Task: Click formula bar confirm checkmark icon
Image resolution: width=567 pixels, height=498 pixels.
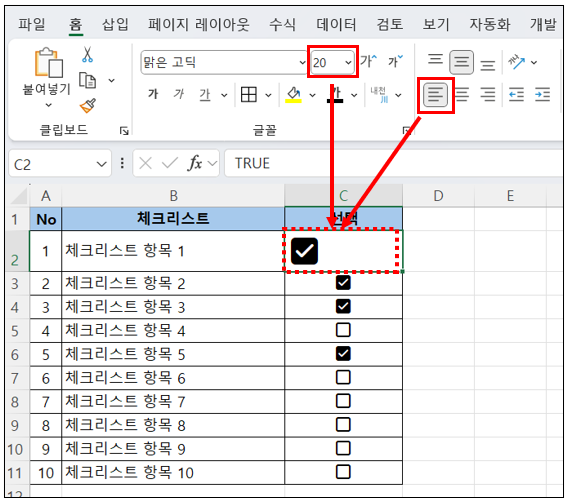Action: coord(170,163)
